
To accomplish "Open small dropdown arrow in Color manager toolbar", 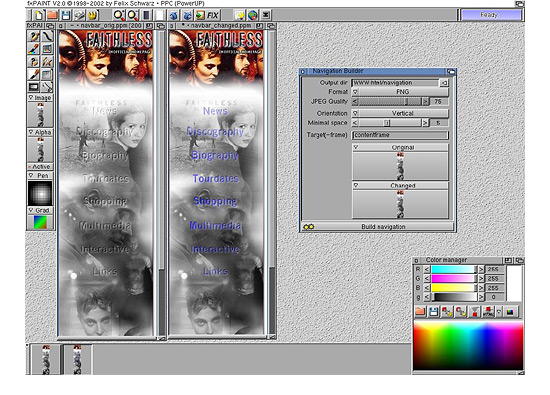I will (x=499, y=312).
